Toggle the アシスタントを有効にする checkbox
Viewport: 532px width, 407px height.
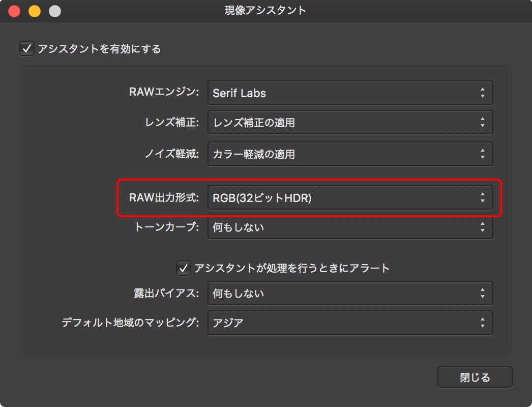27,48
